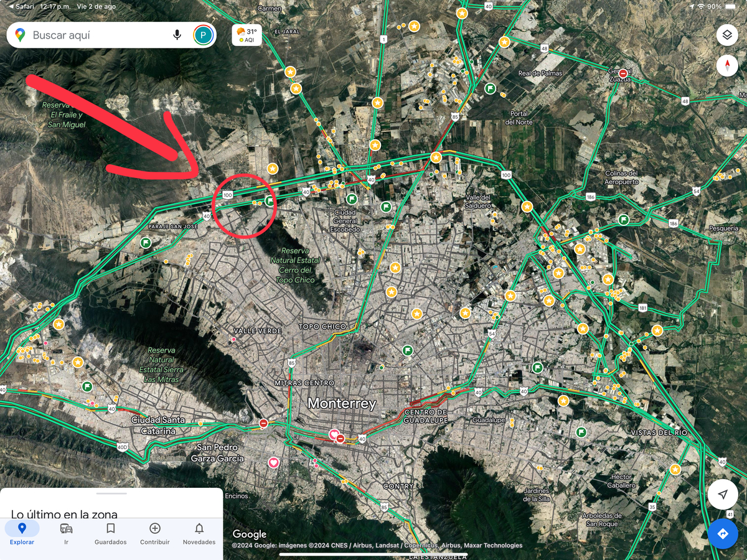Image resolution: width=747 pixels, height=560 pixels.
Task: Tap the blue directions button
Action: pyautogui.click(x=722, y=534)
